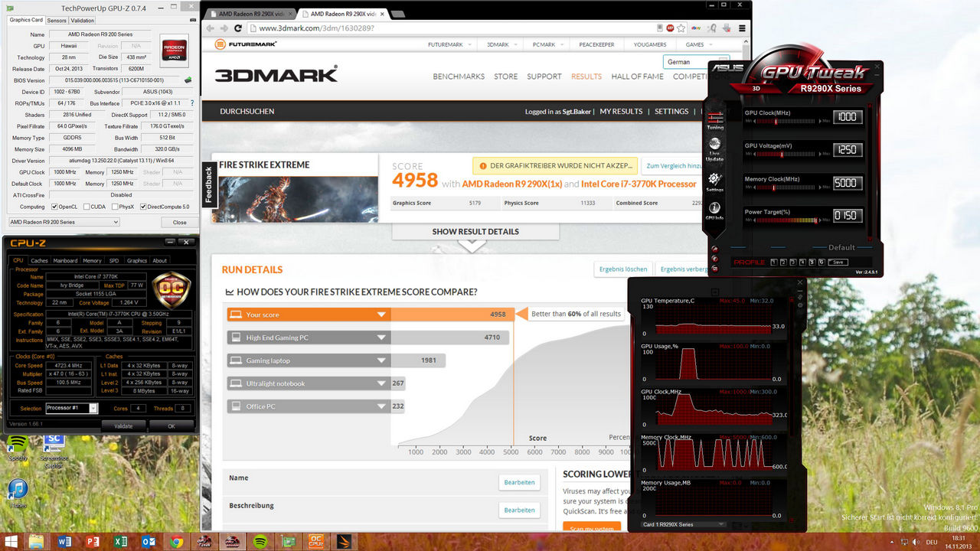Click the Bus Interface question mark icon

(x=191, y=103)
